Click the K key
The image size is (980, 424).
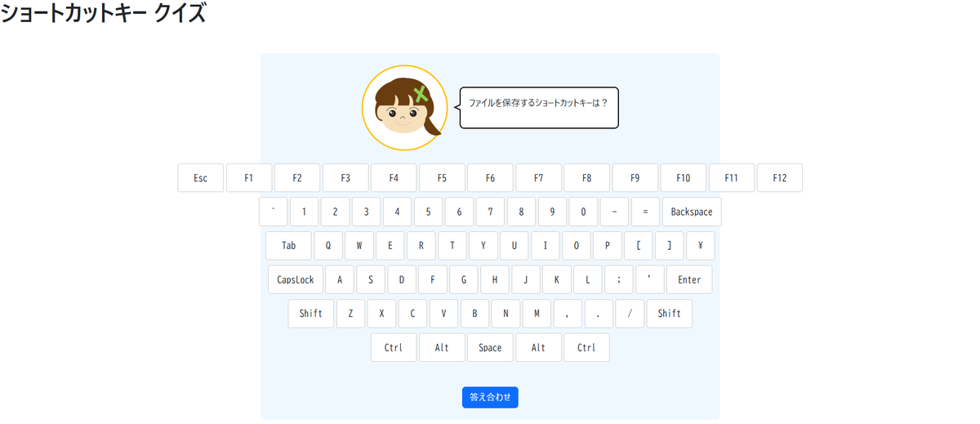[557, 279]
